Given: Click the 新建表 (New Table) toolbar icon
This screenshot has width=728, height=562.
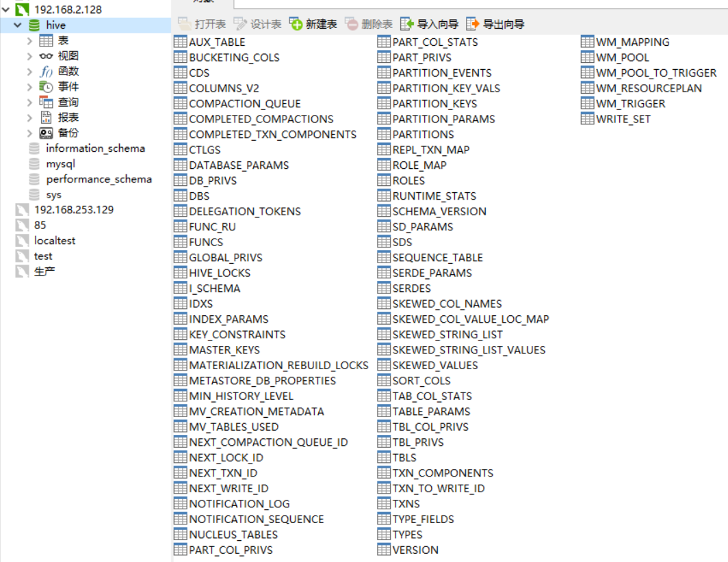Looking at the screenshot, I should point(296,24).
